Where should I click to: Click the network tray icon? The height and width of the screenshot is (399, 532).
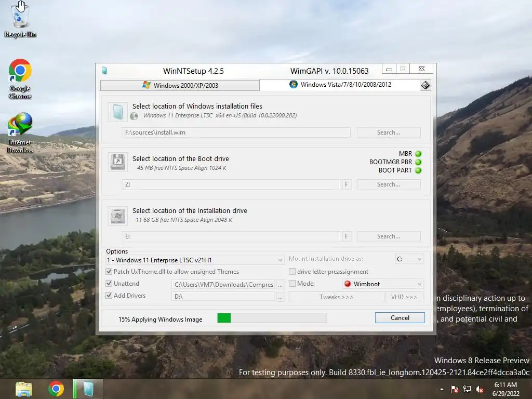click(467, 389)
